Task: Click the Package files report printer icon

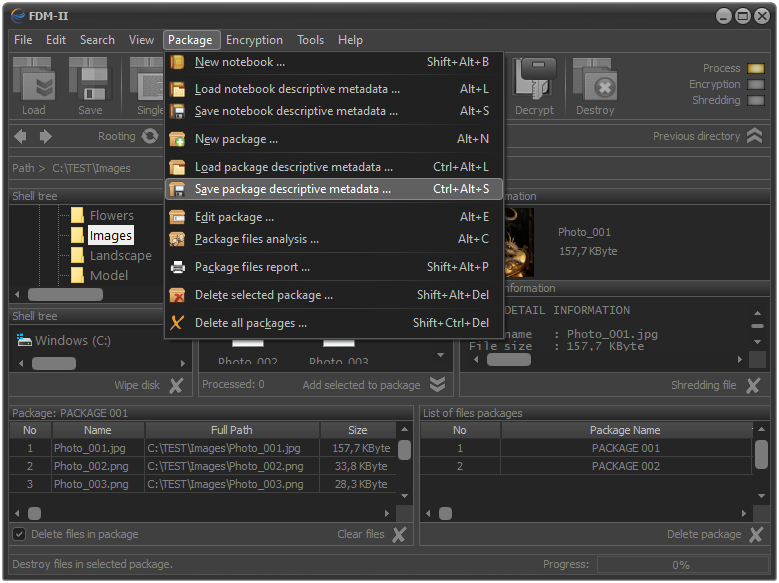Action: point(177,267)
